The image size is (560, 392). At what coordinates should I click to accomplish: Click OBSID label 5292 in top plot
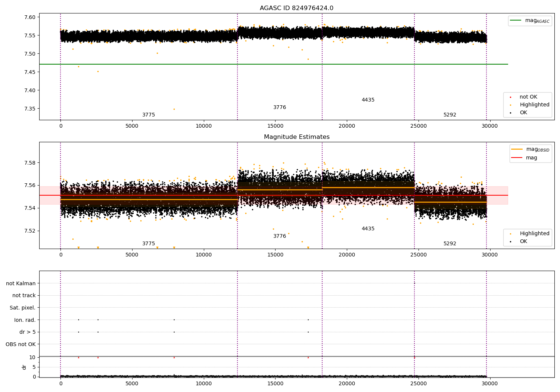[450, 115]
